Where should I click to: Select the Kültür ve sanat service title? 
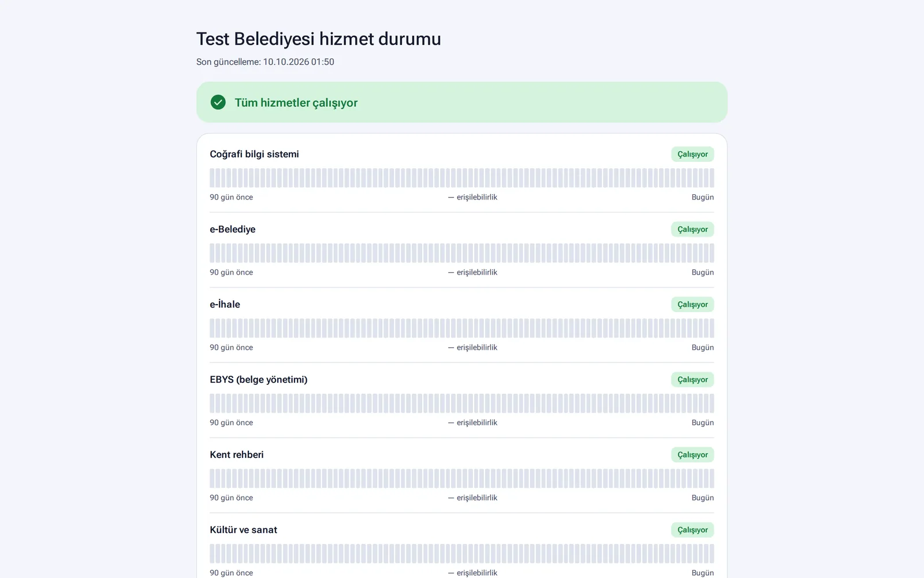243,530
